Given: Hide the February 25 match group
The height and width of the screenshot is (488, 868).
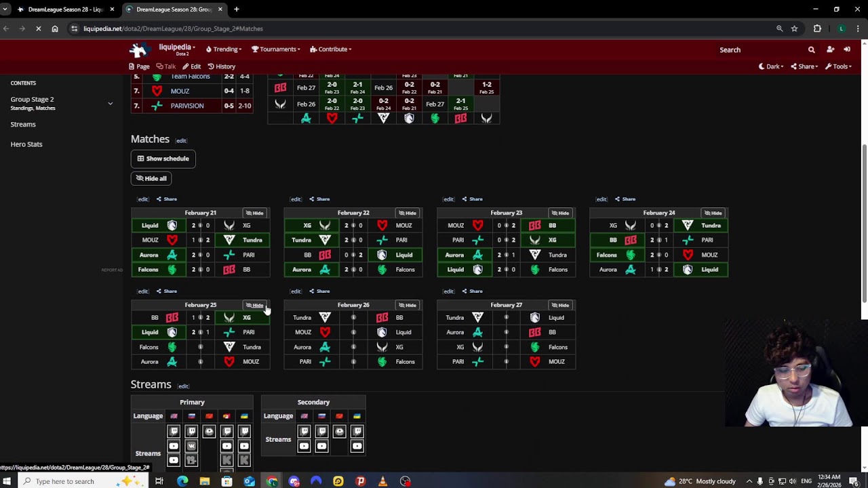Looking at the screenshot, I should point(255,305).
